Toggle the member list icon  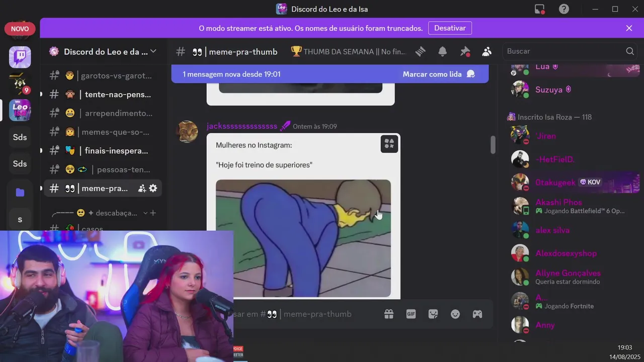click(487, 51)
